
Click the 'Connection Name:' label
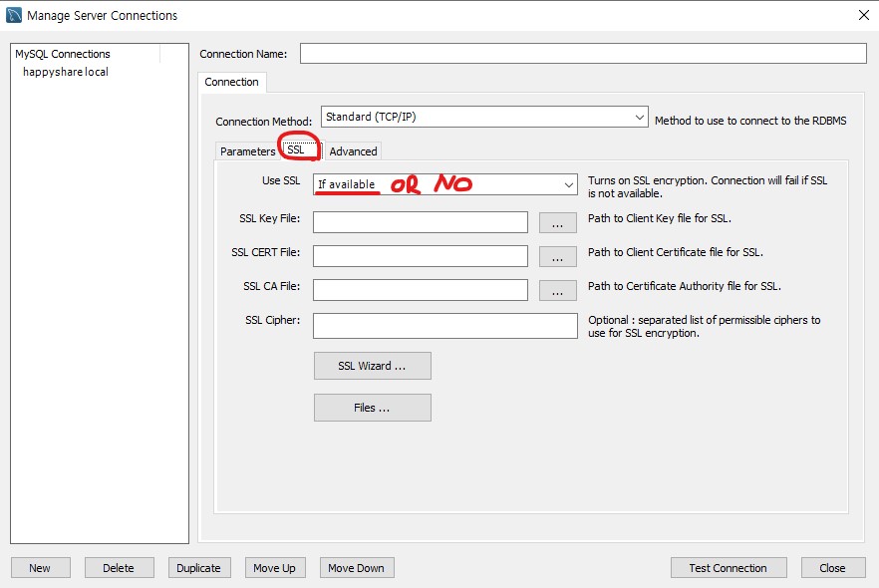coord(243,54)
